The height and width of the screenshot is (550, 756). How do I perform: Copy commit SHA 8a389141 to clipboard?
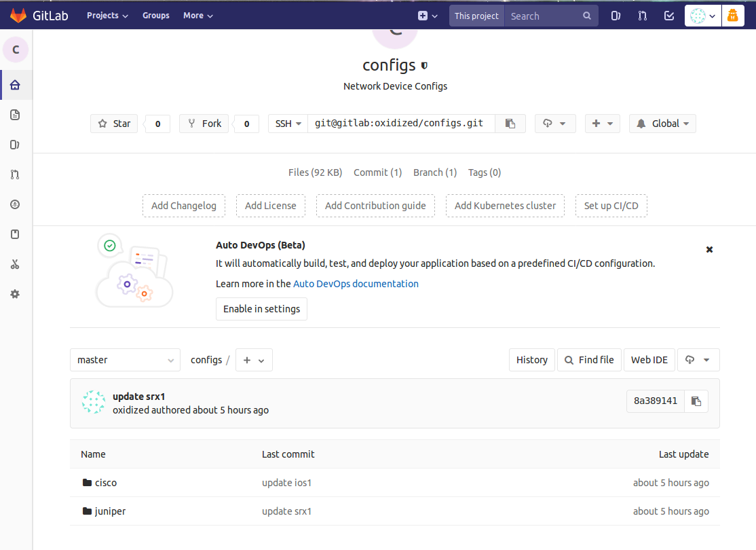tap(696, 401)
